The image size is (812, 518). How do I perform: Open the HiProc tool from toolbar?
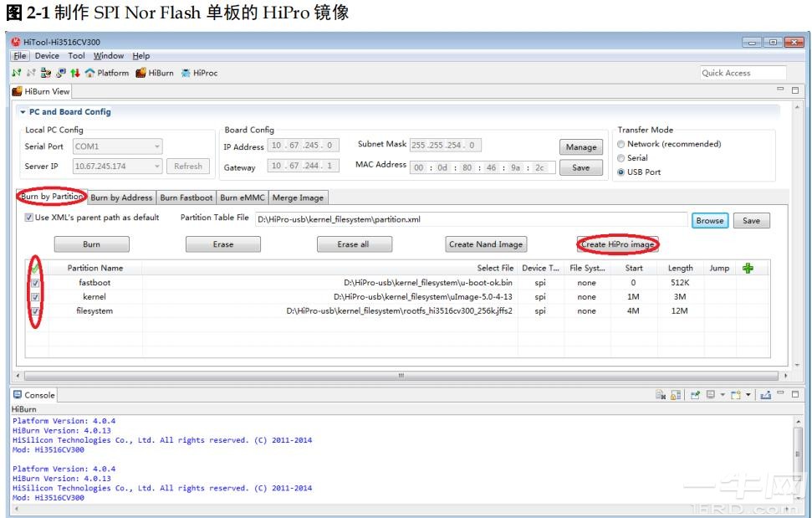199,73
